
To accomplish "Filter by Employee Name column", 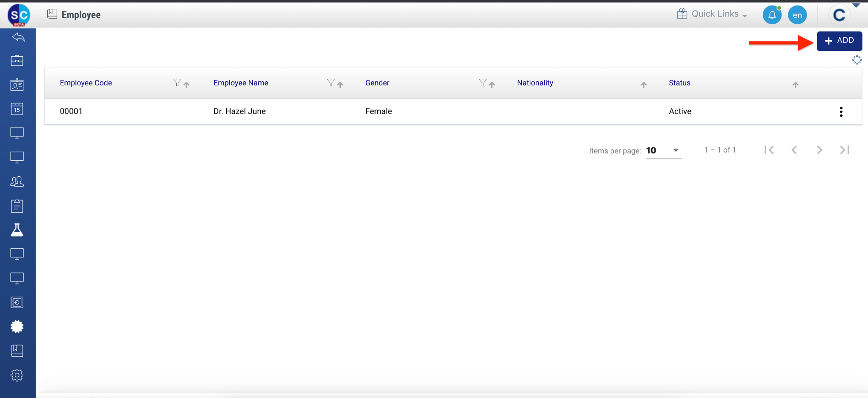I will tap(331, 83).
